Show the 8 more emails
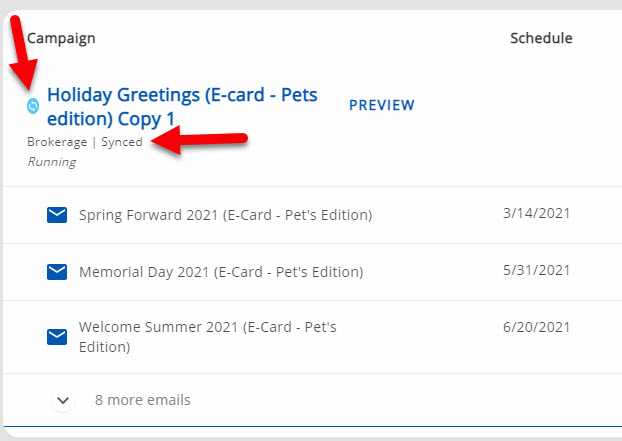This screenshot has width=622, height=441. [142, 400]
